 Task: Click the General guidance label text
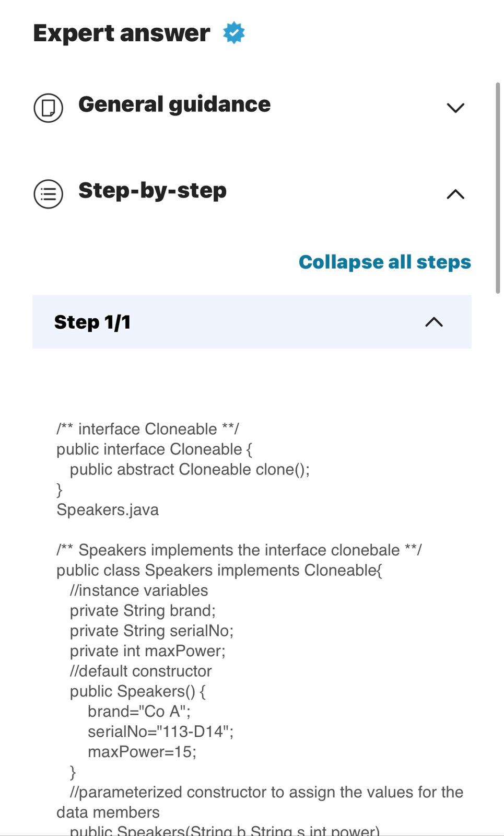(x=174, y=104)
